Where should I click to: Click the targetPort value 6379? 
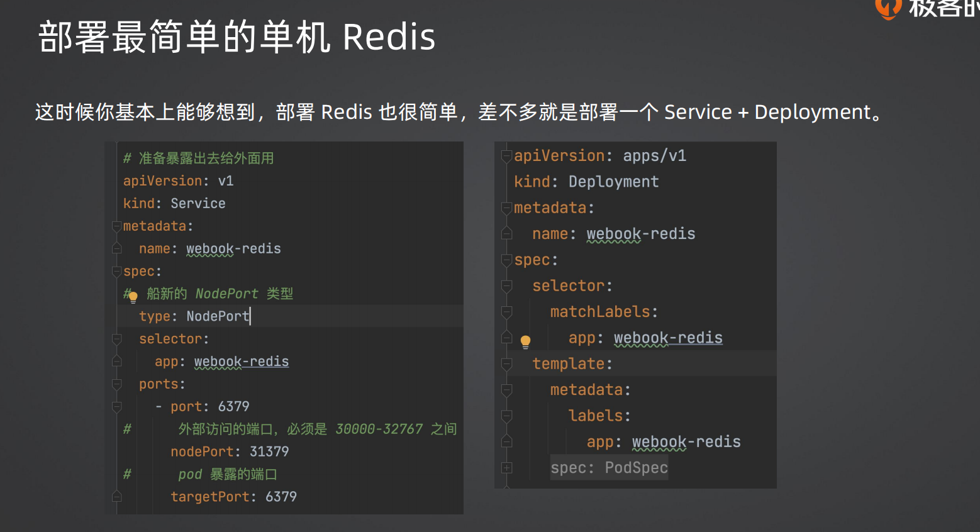click(281, 497)
